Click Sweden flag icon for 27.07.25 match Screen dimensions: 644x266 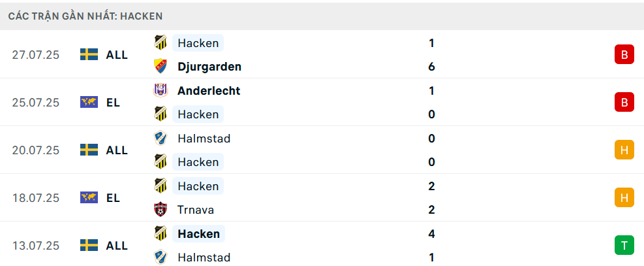pos(89,54)
